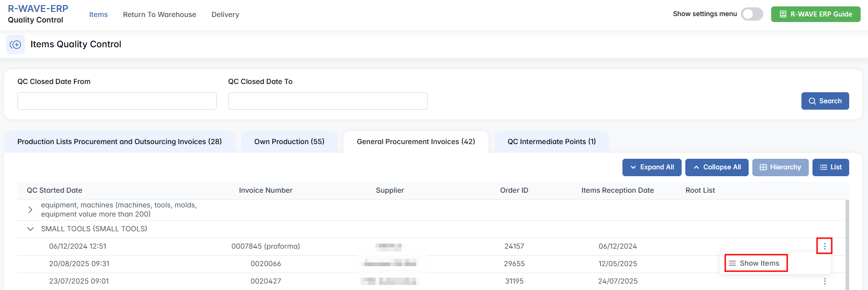Viewport: 868px width, 290px height.
Task: Open the Own Production (55) tab
Action: pos(289,142)
